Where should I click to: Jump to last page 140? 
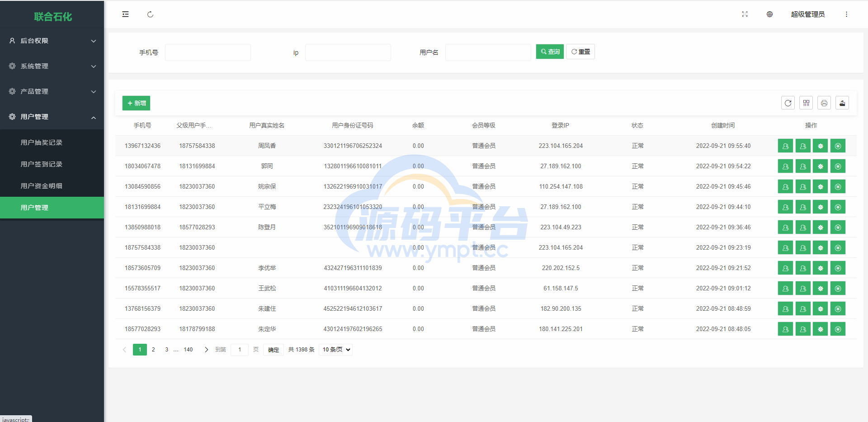pyautogui.click(x=188, y=350)
